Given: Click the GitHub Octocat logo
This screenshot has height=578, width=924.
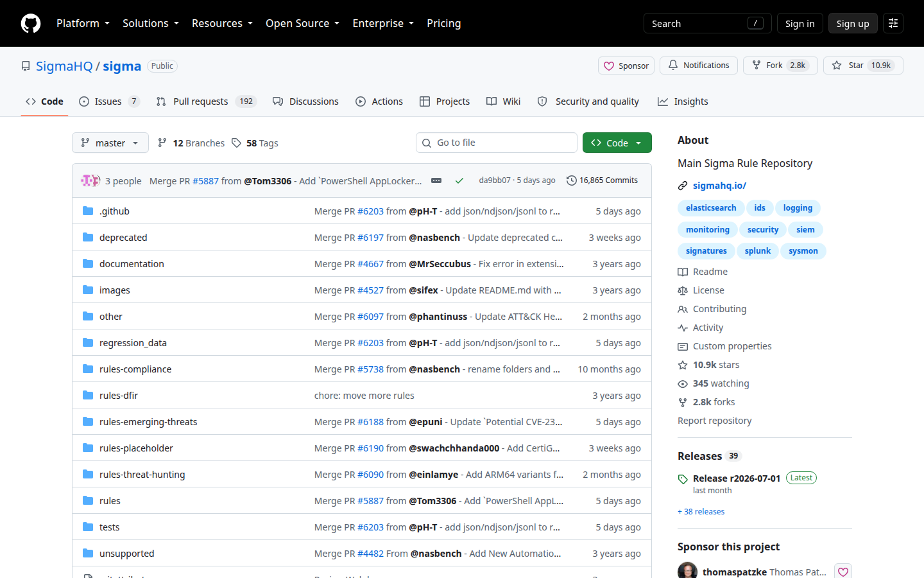Looking at the screenshot, I should [31, 23].
